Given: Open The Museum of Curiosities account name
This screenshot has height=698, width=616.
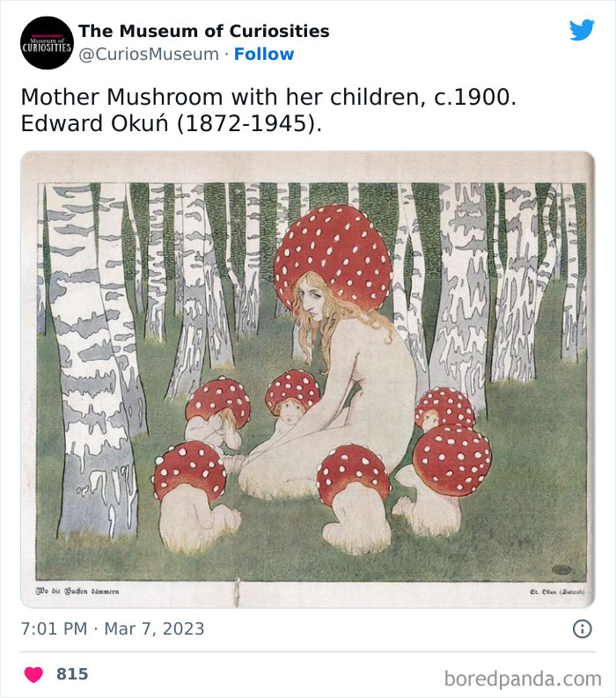Looking at the screenshot, I should tap(203, 31).
